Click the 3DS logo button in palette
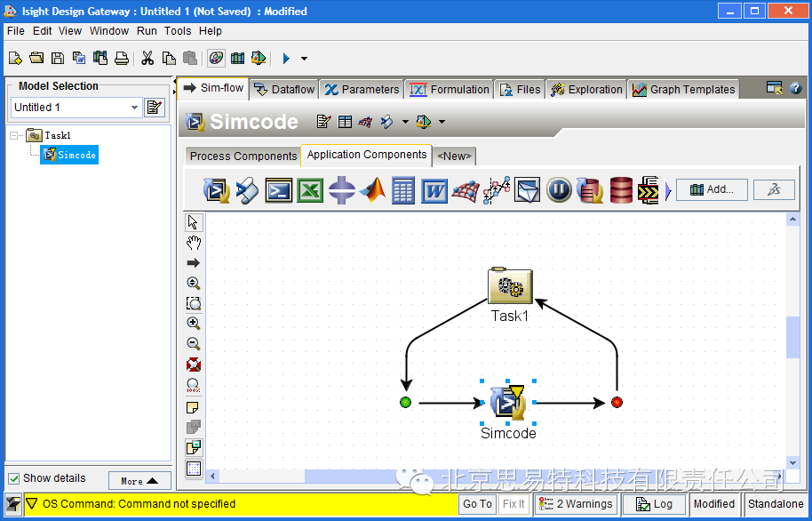The width and height of the screenshot is (812, 521). coord(774,189)
